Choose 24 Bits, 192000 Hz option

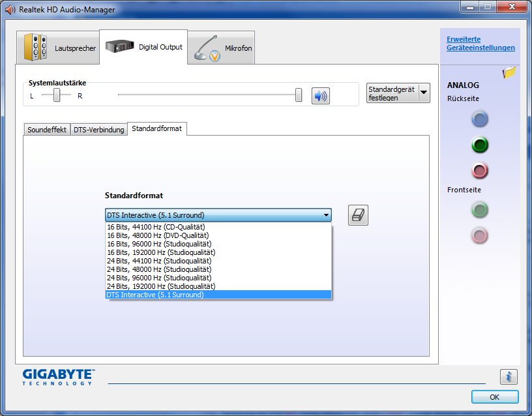(x=218, y=286)
